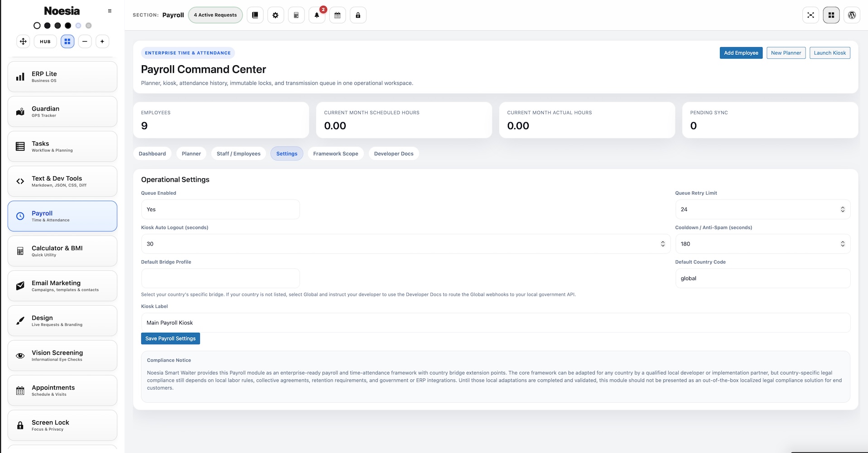
Task: Open notifications bell with badge 2
Action: (317, 15)
